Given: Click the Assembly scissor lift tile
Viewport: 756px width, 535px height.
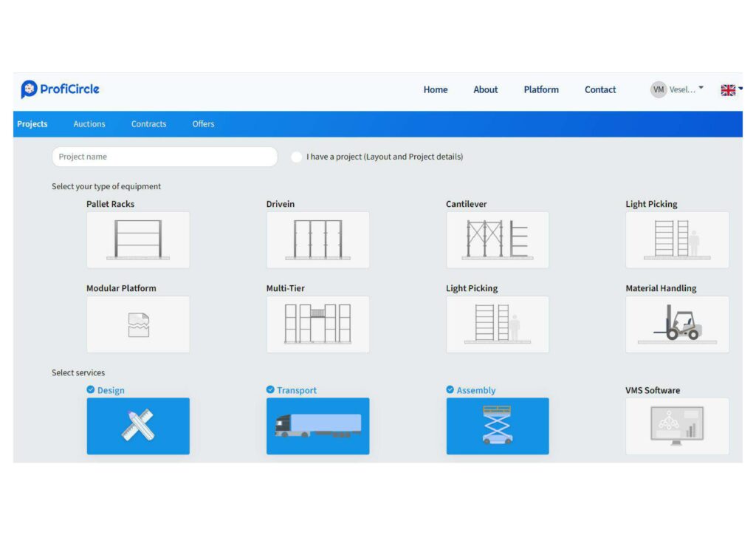Looking at the screenshot, I should point(498,426).
